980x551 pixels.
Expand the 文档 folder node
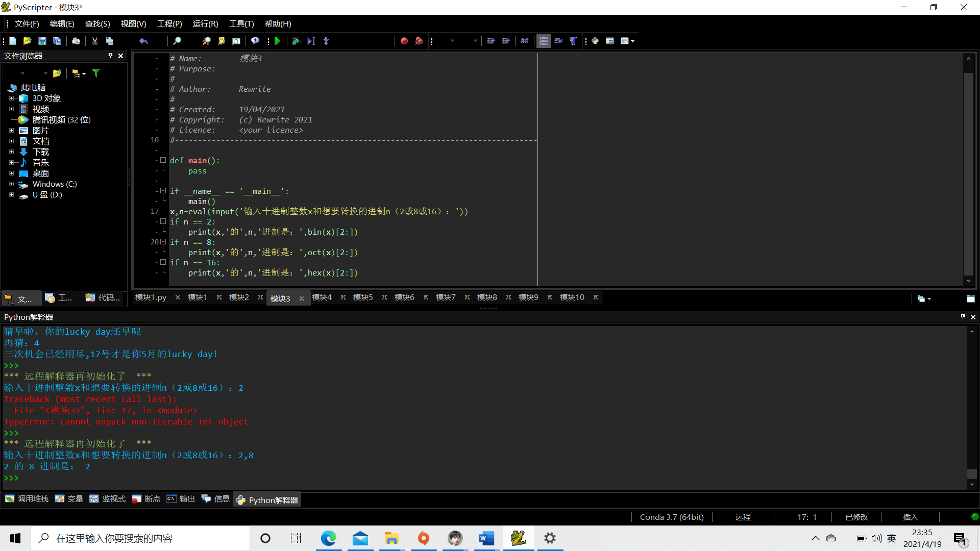point(11,141)
